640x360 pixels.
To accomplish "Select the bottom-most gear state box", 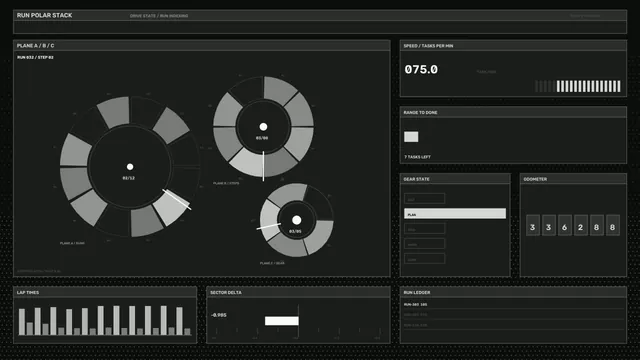I will point(424,259).
